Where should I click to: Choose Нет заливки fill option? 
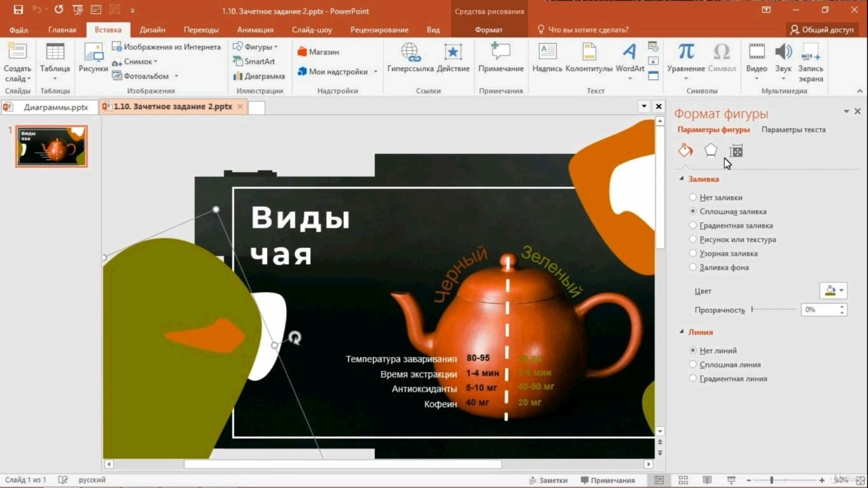click(x=715, y=198)
